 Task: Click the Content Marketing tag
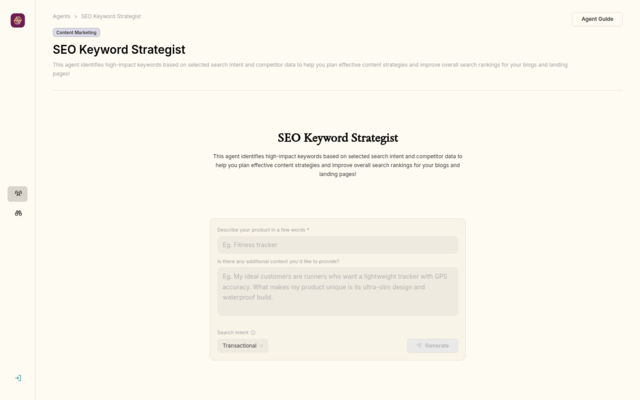76,32
